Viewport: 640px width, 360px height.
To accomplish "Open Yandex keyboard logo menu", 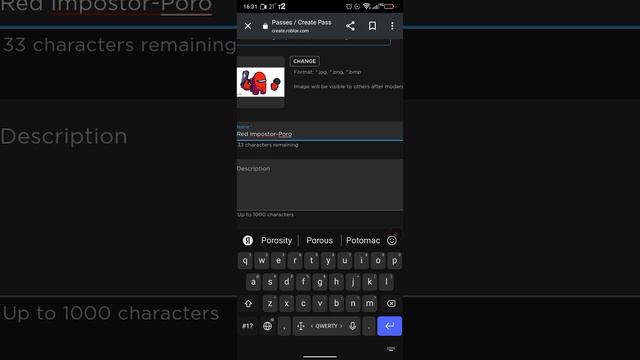I will (x=248, y=240).
